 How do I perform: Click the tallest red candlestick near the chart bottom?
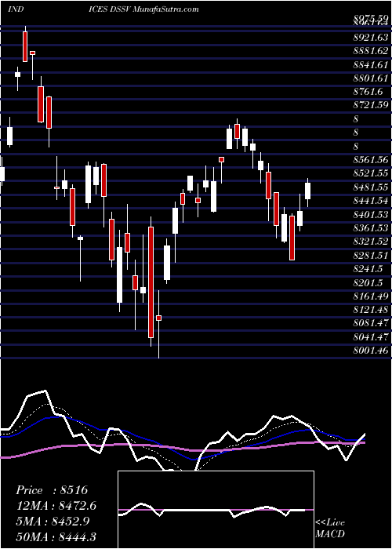click(x=151, y=282)
